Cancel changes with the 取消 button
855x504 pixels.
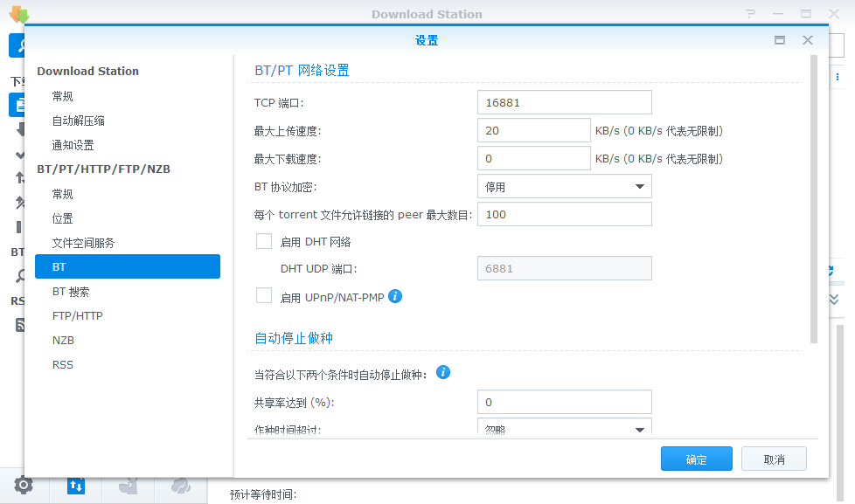[774, 459]
